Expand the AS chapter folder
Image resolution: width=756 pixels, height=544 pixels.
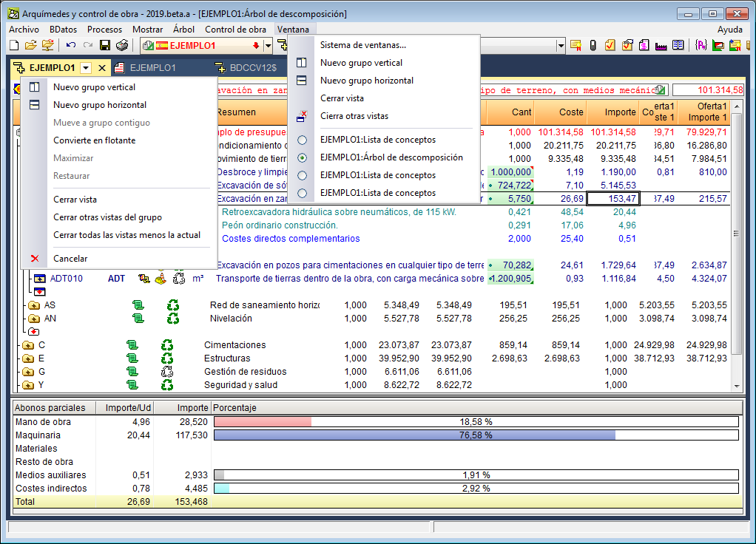click(34, 305)
